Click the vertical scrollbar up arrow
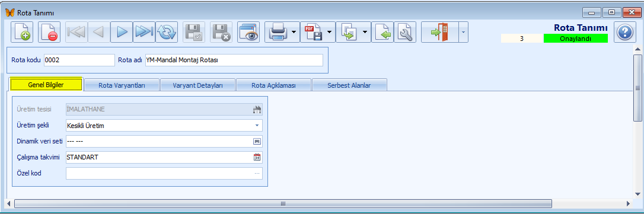 click(638, 50)
